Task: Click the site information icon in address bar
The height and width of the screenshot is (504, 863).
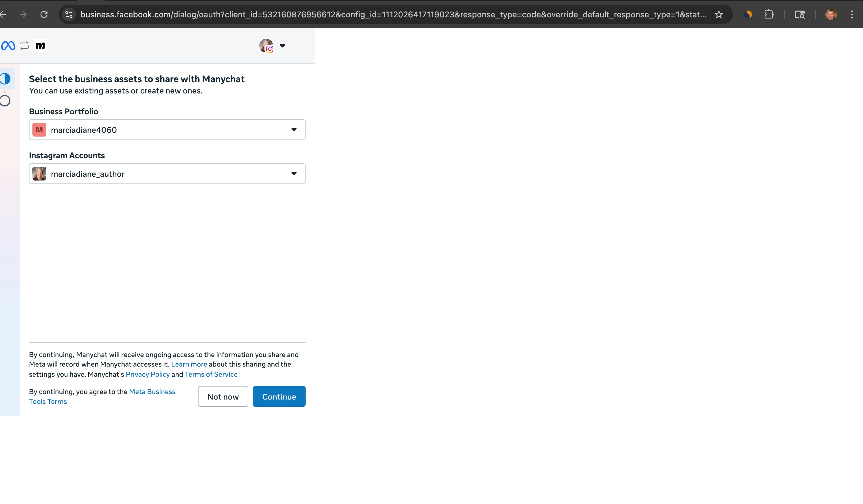Action: (69, 14)
